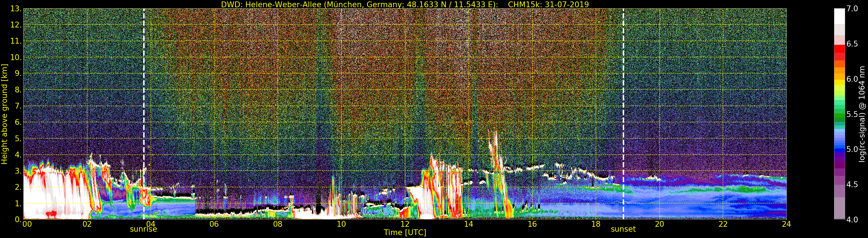The height and width of the screenshot is (238, 868).
Task: Click the 'Height above ground [km]' axis label
Action: pos(4,114)
